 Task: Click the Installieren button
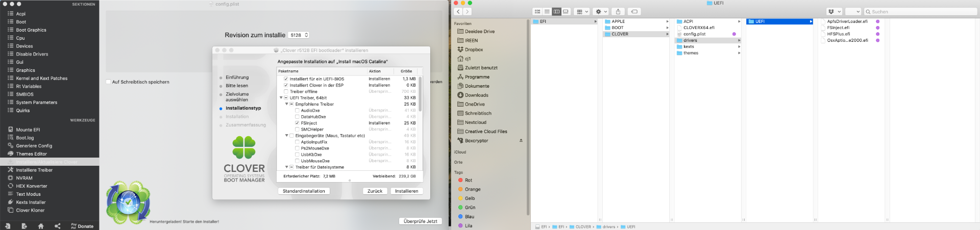point(407,191)
